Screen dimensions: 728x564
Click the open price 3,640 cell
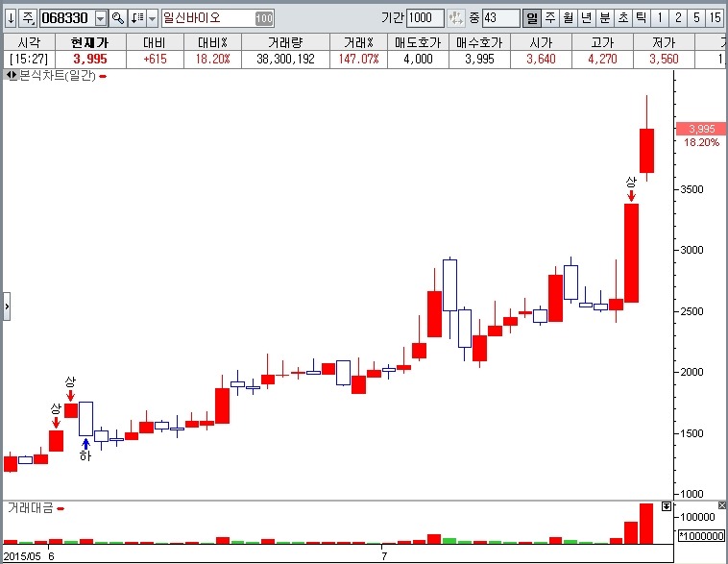(541, 59)
